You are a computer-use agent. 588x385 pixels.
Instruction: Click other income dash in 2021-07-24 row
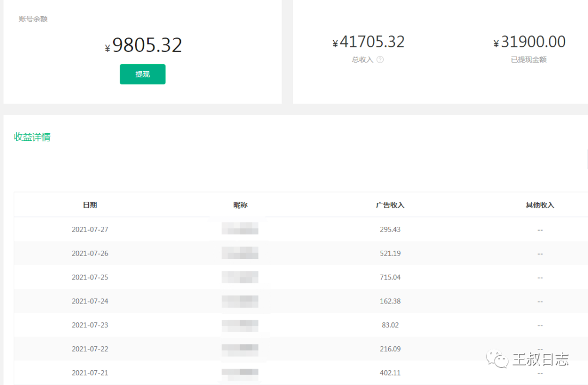tap(540, 301)
